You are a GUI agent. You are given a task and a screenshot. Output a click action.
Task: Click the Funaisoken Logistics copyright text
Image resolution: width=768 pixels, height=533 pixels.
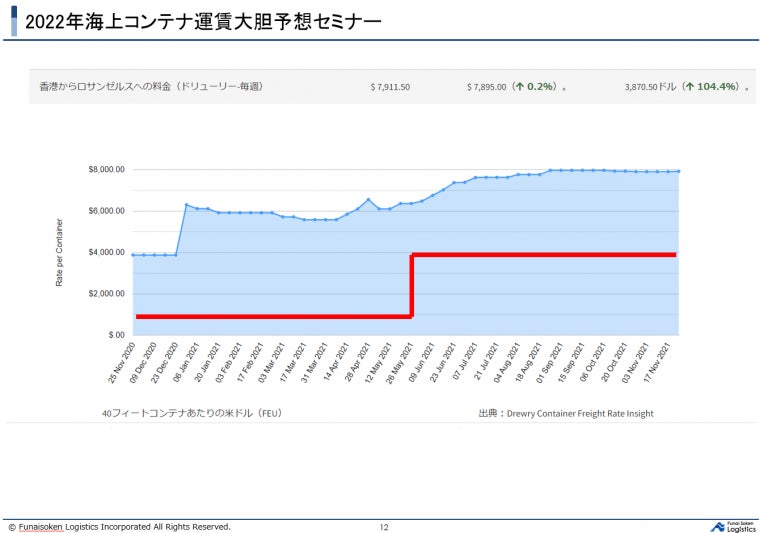click(120, 527)
